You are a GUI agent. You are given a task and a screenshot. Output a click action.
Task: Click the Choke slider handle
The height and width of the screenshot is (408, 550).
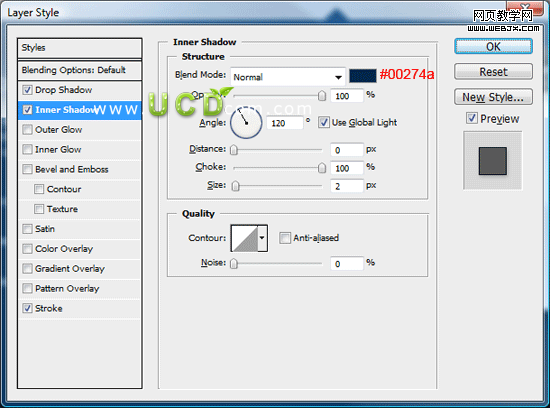coord(322,168)
